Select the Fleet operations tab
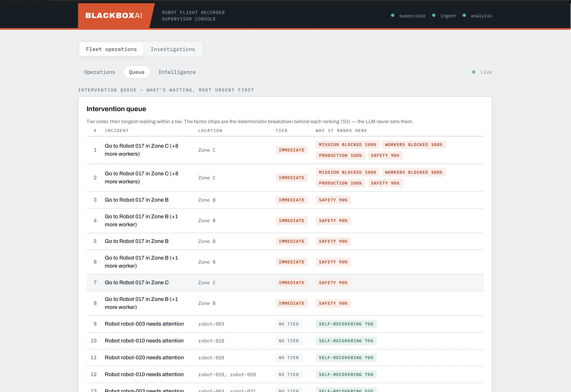The width and height of the screenshot is (571, 392). (111, 49)
